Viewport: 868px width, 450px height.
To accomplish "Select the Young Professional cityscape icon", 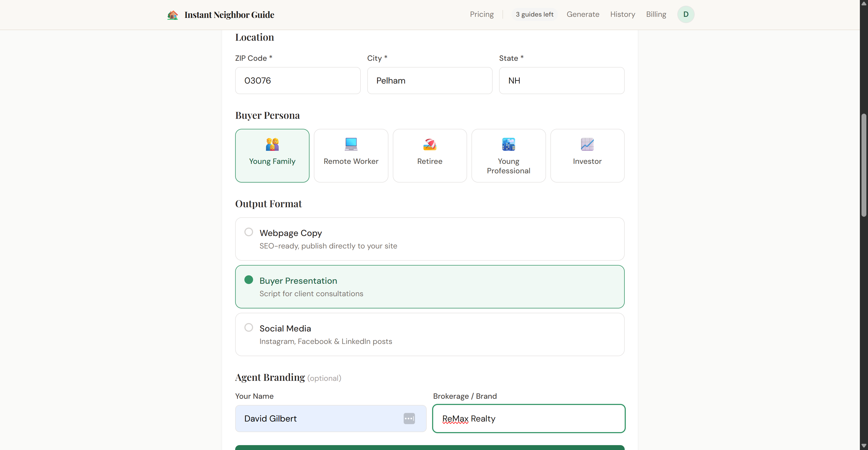I will (508, 144).
